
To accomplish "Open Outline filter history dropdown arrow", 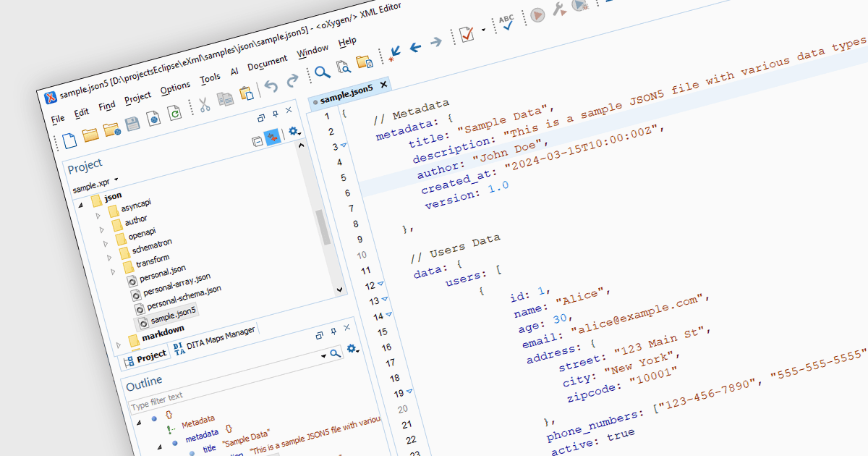I will click(x=323, y=357).
